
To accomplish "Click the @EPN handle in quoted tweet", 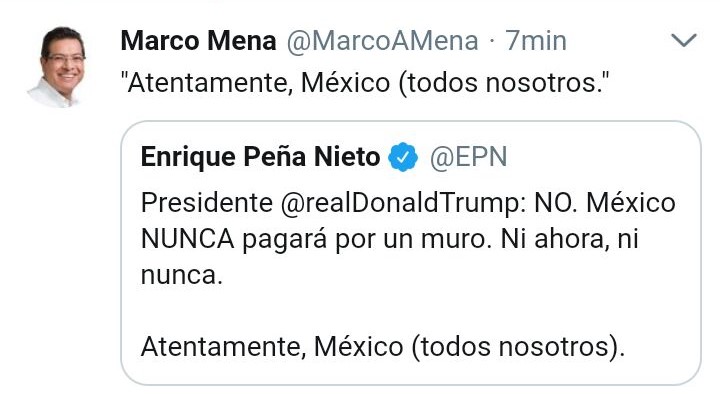I will [x=468, y=158].
